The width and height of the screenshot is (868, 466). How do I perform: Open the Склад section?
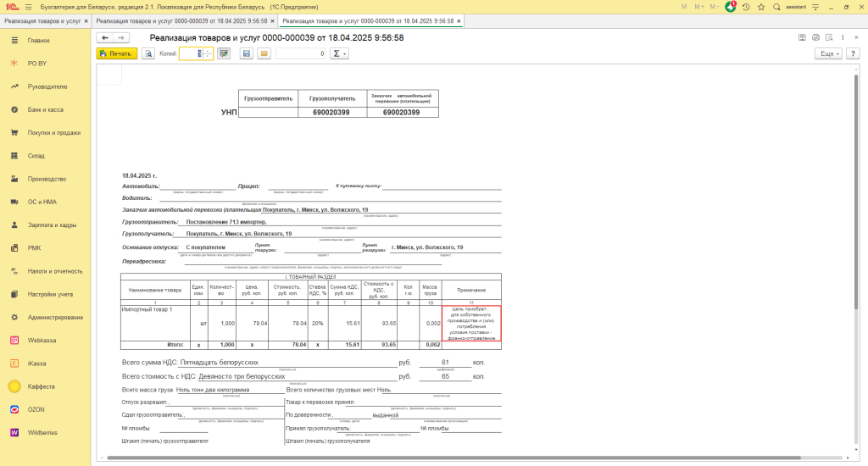[x=46, y=156]
